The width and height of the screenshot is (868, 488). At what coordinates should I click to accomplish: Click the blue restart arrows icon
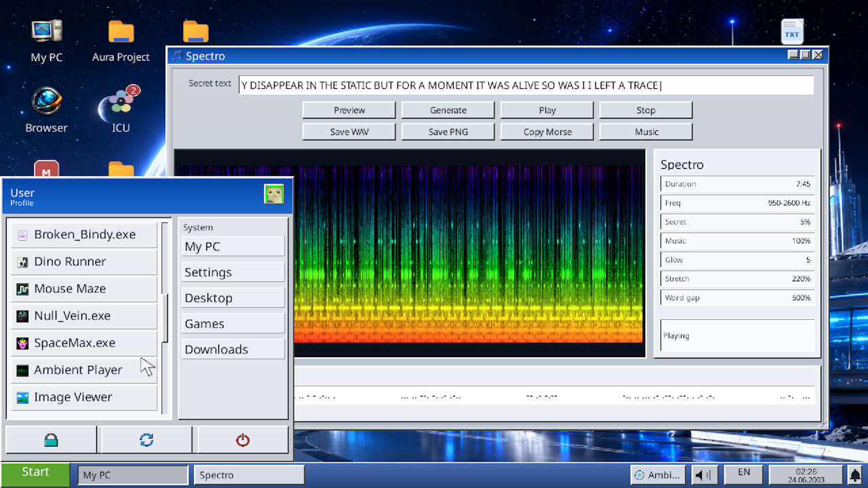146,440
